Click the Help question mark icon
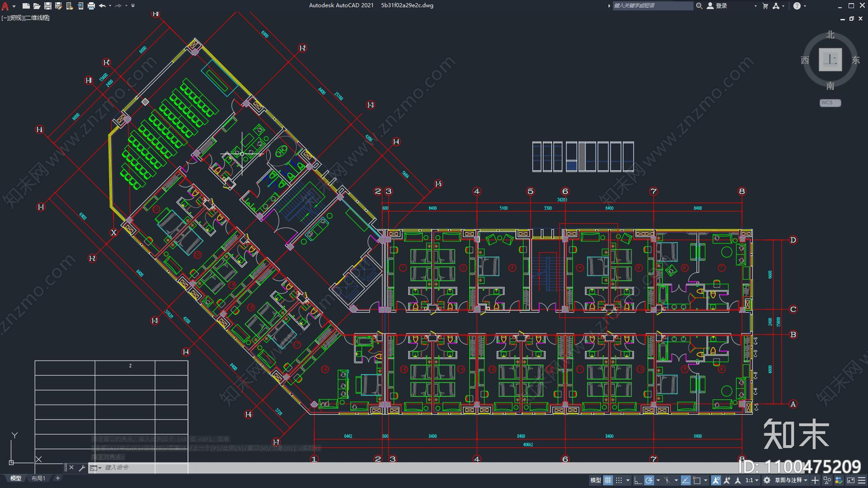Image resolution: width=868 pixels, height=488 pixels. (x=796, y=6)
